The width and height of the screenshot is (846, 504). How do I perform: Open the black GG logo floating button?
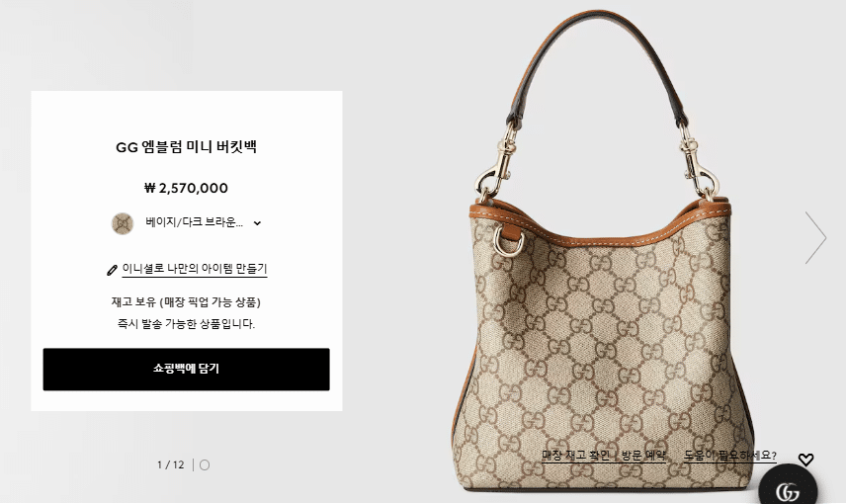pos(788,485)
